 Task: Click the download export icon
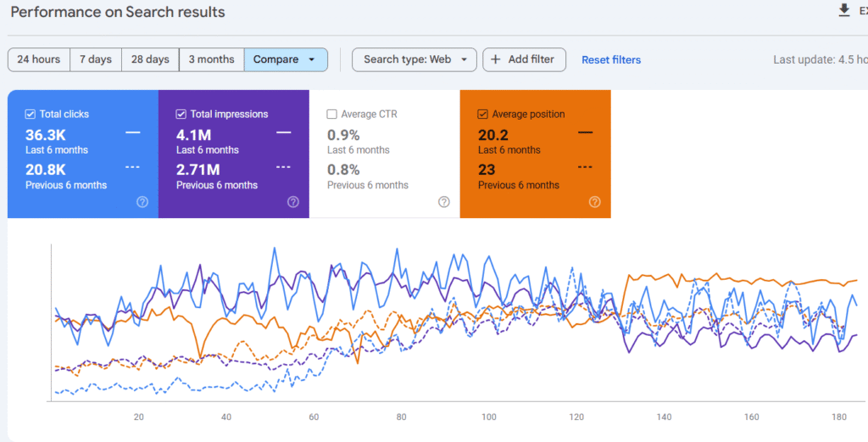point(843,10)
